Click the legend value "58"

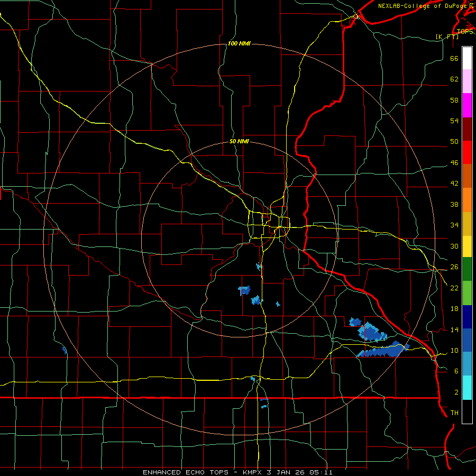pos(454,100)
